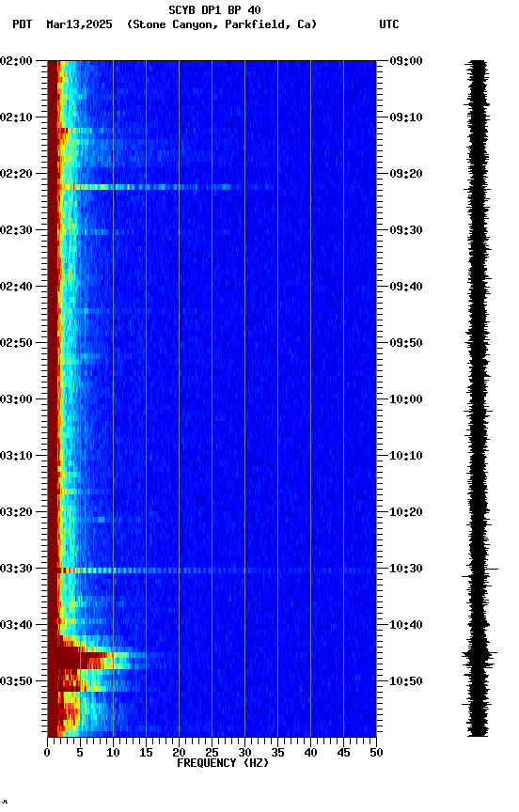Click the UTC time label '09:20'
The width and height of the screenshot is (519, 812).
[x=406, y=174]
